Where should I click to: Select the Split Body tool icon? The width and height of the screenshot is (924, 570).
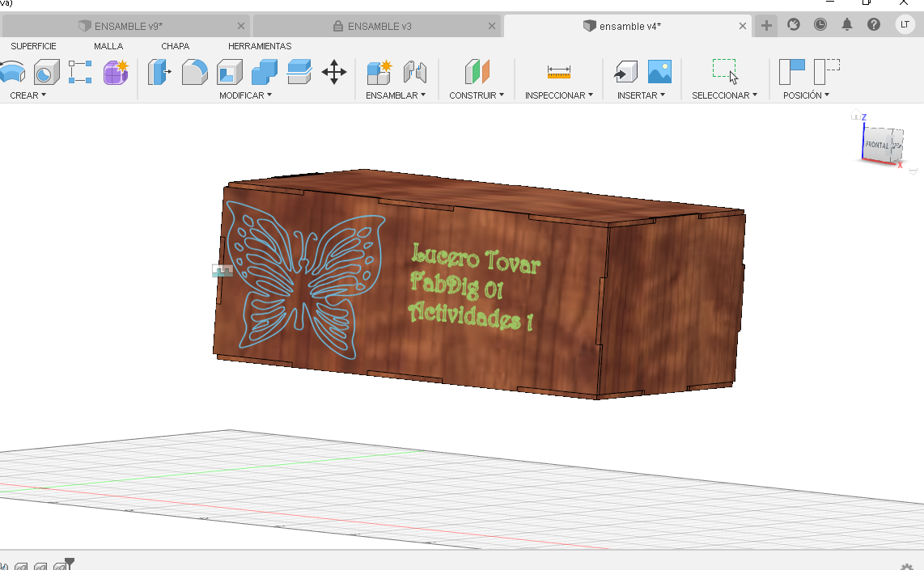coord(299,73)
